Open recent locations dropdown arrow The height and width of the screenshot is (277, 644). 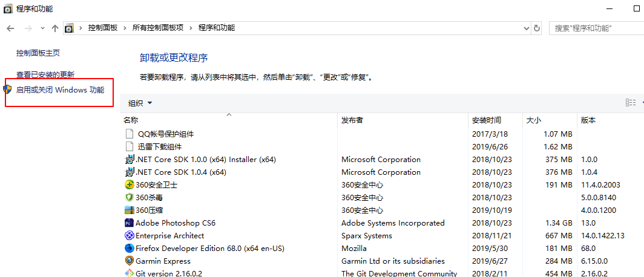click(x=44, y=28)
